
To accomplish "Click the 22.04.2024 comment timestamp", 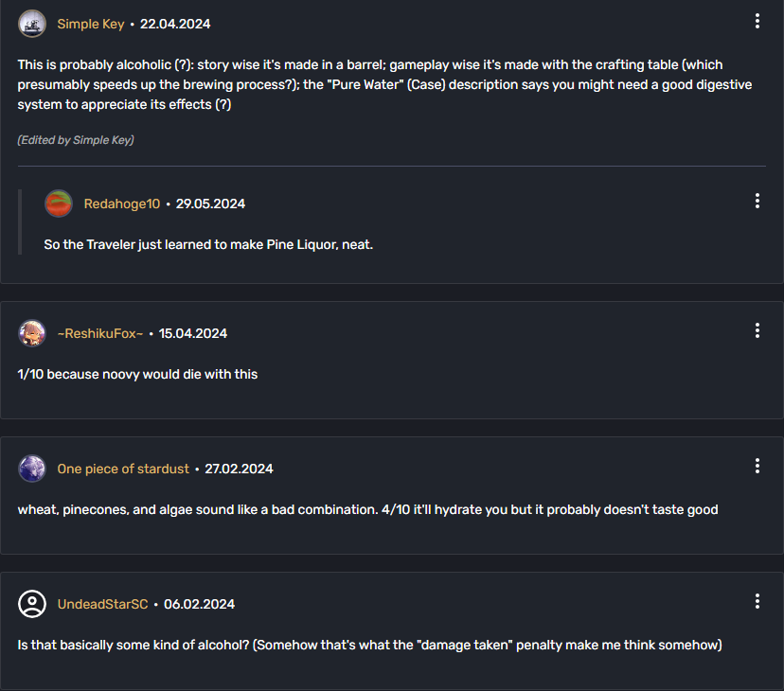I will pyautogui.click(x=175, y=24).
